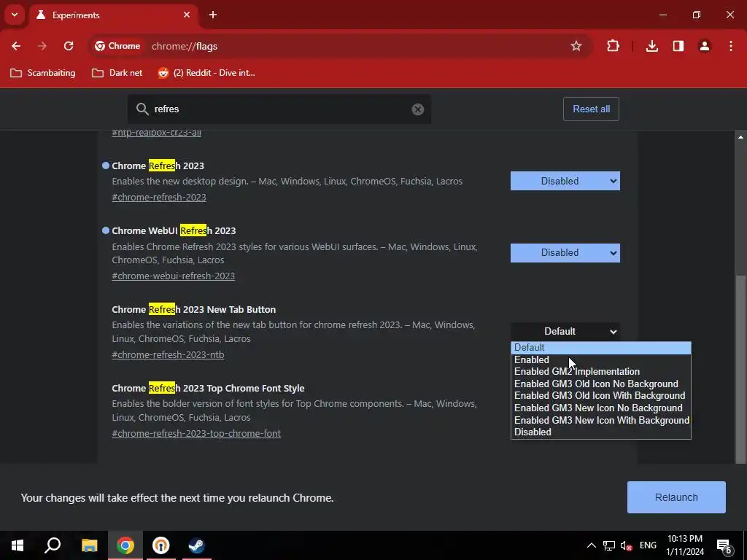Click the Reset all button
Image resolution: width=747 pixels, height=560 pixels.
(591, 109)
